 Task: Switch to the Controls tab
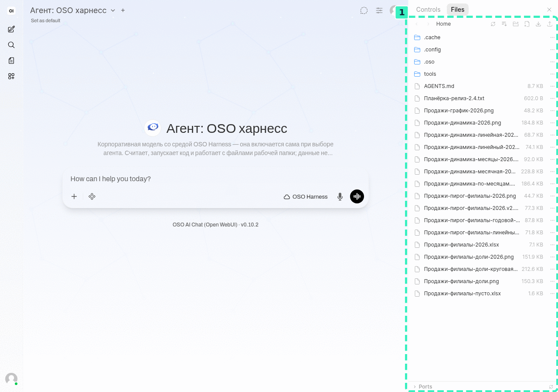click(x=428, y=10)
